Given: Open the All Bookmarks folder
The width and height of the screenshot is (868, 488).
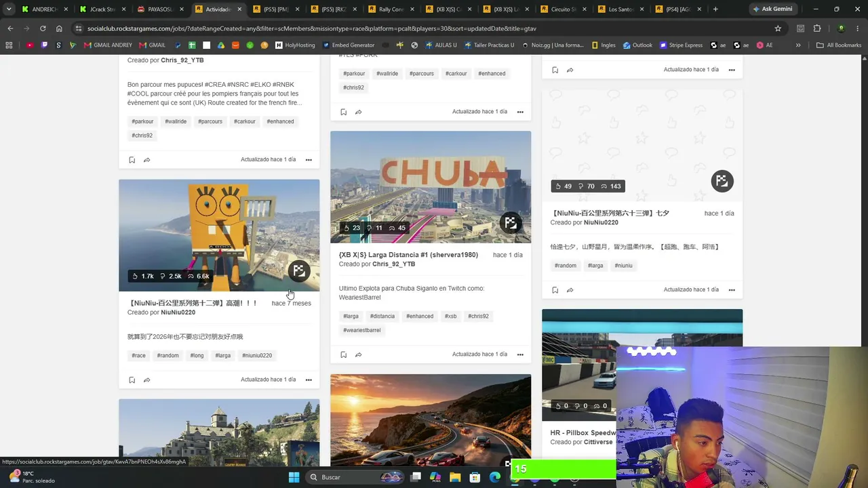Looking at the screenshot, I should (839, 45).
